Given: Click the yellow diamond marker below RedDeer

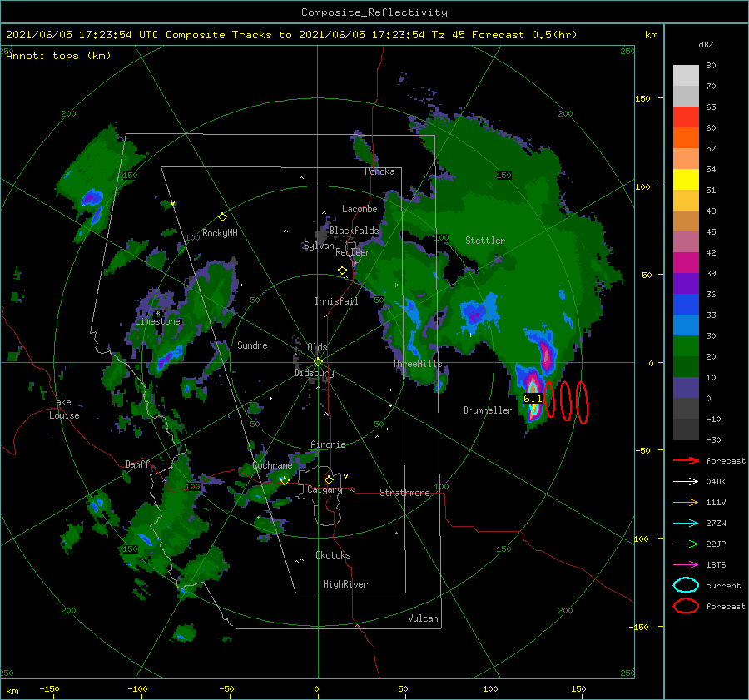Looking at the screenshot, I should (x=342, y=271).
